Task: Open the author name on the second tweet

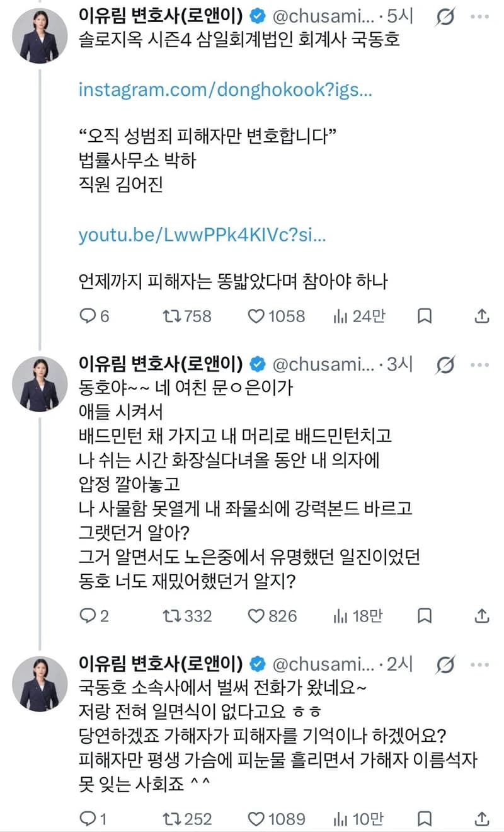Action: [x=161, y=363]
